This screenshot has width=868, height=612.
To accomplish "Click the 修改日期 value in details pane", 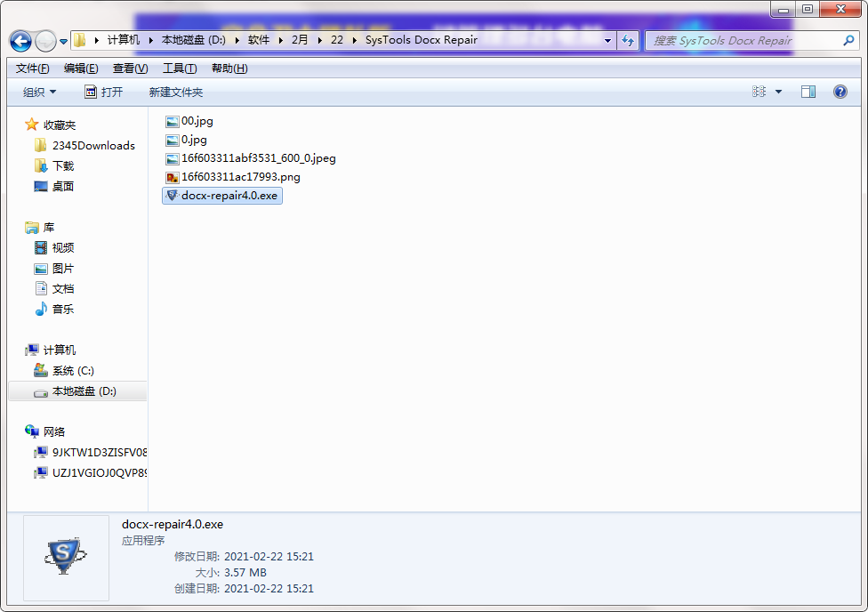I will point(269,557).
